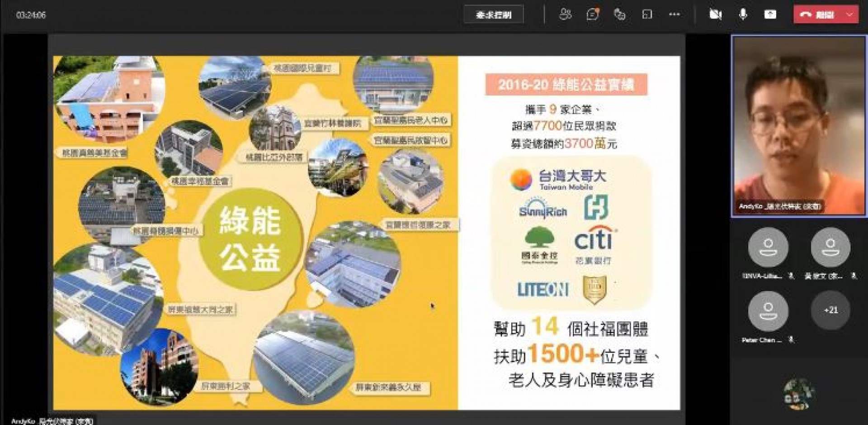Open the reactions and raise hand icon
The height and width of the screenshot is (425, 868).
click(x=619, y=14)
